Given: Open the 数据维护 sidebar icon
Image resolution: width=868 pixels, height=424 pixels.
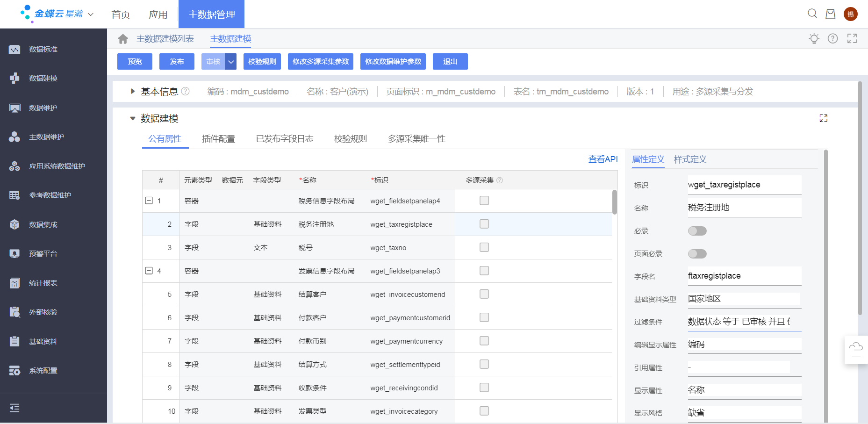Looking at the screenshot, I should click(x=14, y=108).
